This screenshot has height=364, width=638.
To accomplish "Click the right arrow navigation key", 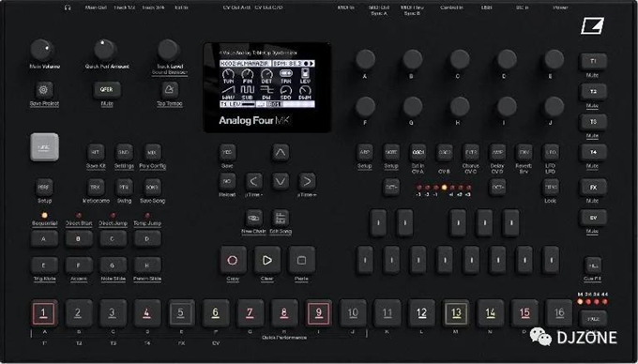I will click(x=307, y=181).
